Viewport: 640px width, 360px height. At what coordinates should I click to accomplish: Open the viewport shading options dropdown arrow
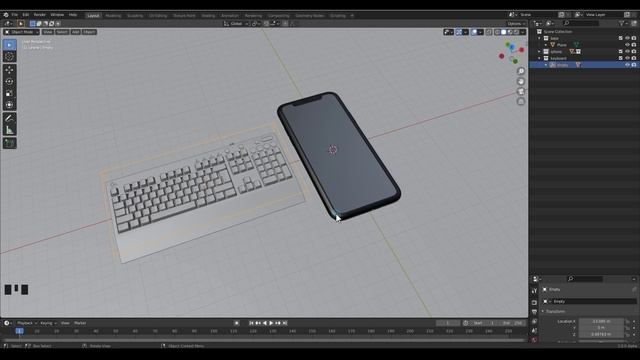(523, 32)
